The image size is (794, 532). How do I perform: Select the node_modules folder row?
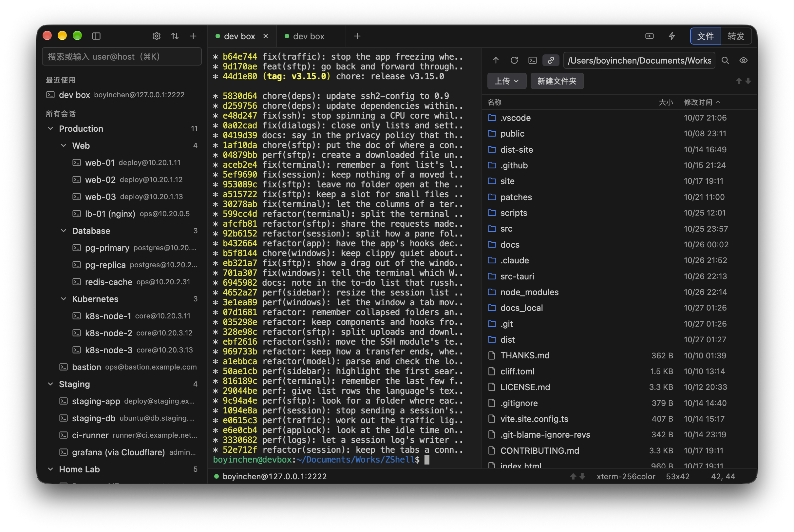tap(619, 292)
